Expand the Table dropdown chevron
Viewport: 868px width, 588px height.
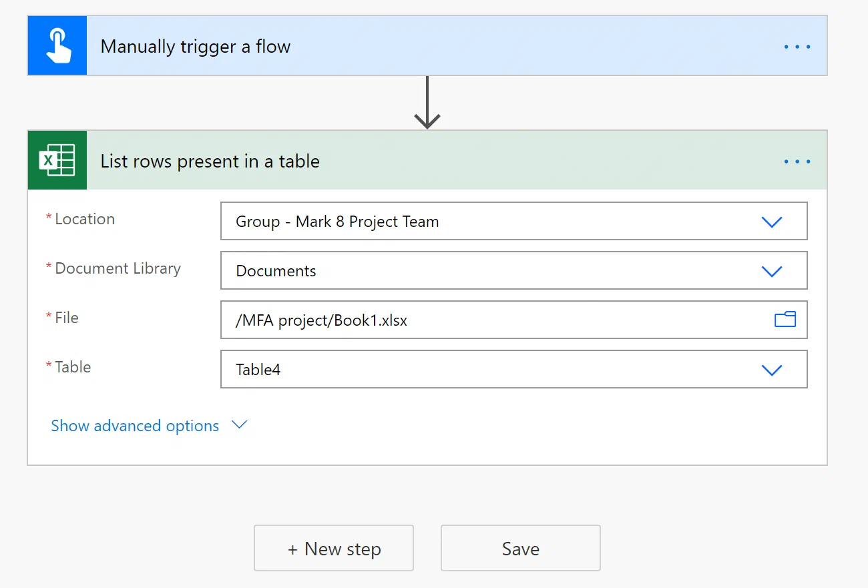pos(772,370)
